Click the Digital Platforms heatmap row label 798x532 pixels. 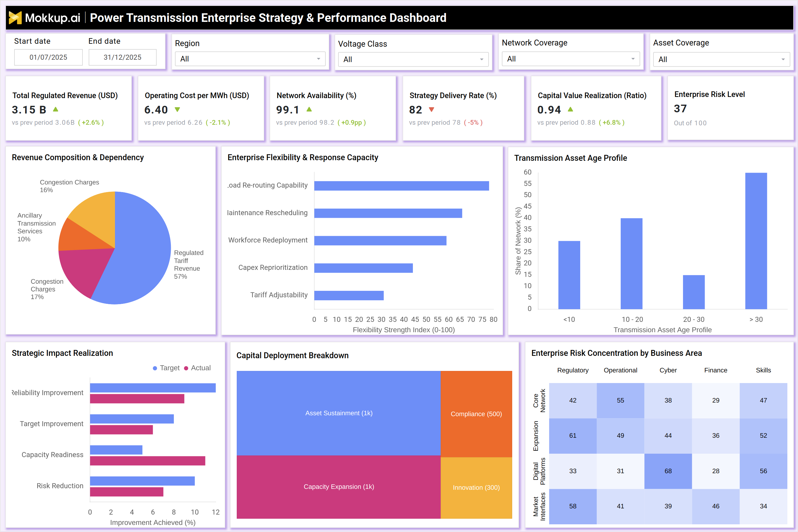539,471
